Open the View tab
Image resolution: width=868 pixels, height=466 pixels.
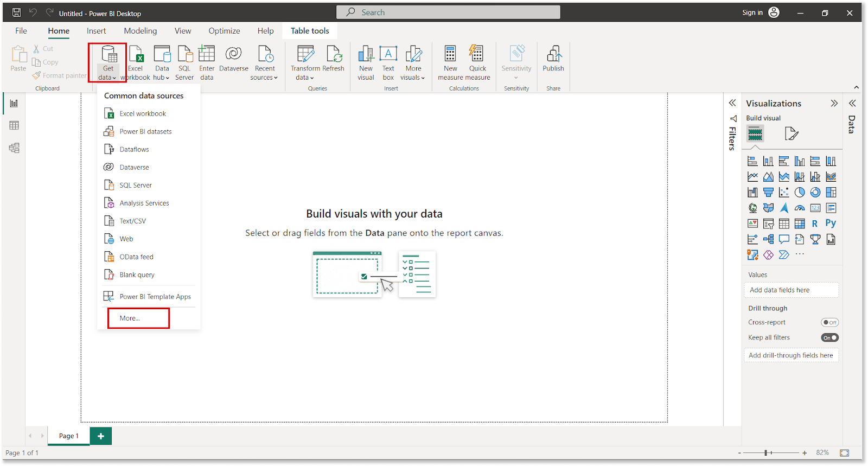click(183, 31)
